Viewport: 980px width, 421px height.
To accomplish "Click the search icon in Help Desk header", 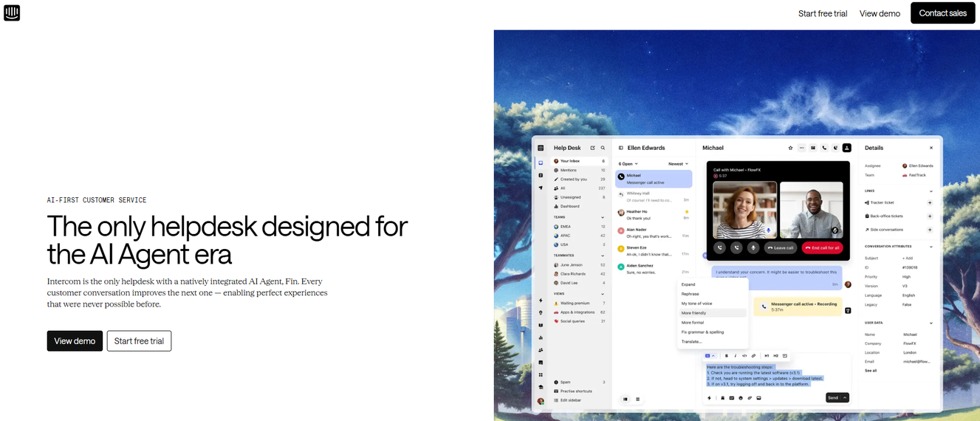I will [x=603, y=148].
